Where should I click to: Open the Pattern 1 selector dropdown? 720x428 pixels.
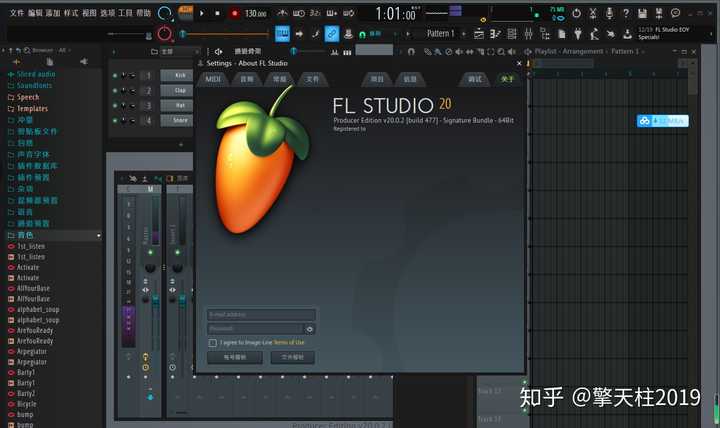[440, 34]
